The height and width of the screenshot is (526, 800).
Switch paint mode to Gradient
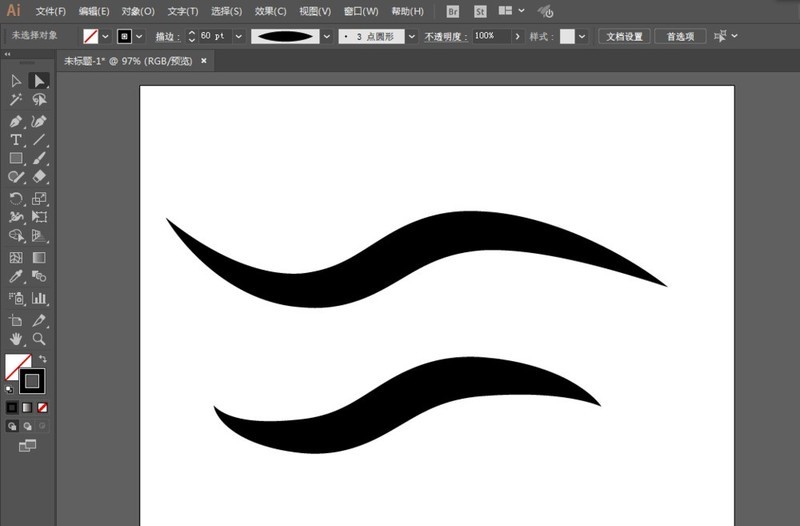pyautogui.click(x=27, y=408)
